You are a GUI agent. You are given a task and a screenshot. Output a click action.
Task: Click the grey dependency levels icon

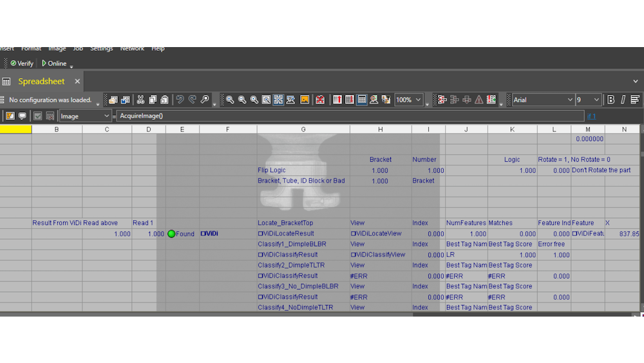pyautogui.click(x=454, y=100)
